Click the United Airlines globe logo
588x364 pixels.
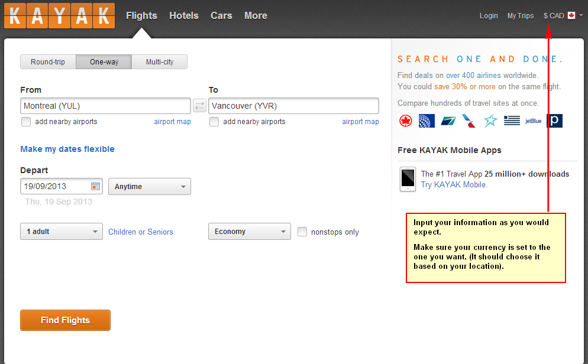point(427,121)
